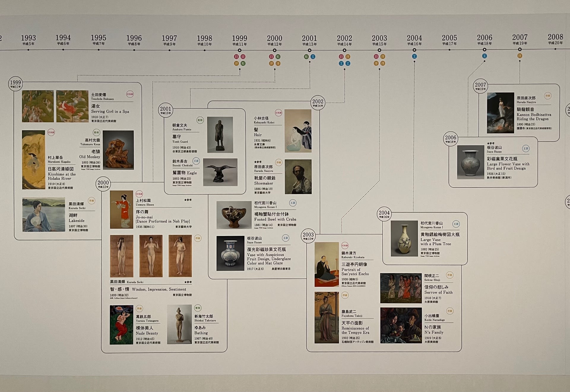Click the 2001 circle on the card corner

165,110
